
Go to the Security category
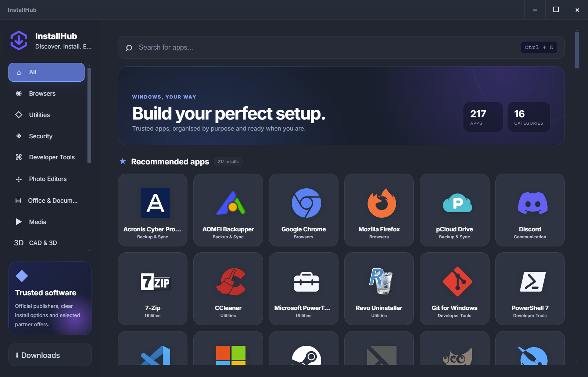(x=46, y=136)
